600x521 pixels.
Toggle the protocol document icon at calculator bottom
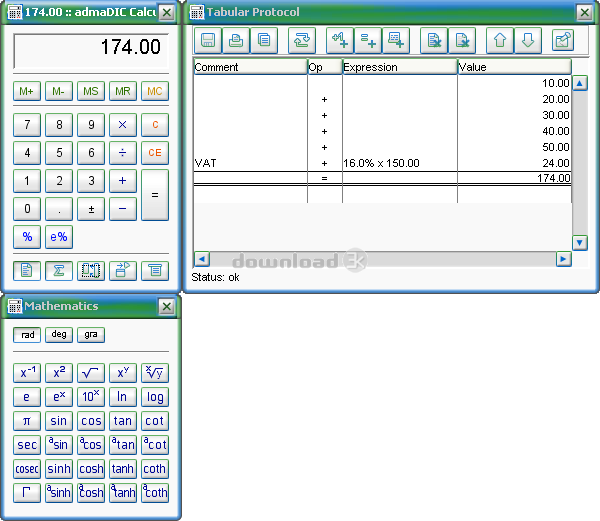click(x=27, y=271)
